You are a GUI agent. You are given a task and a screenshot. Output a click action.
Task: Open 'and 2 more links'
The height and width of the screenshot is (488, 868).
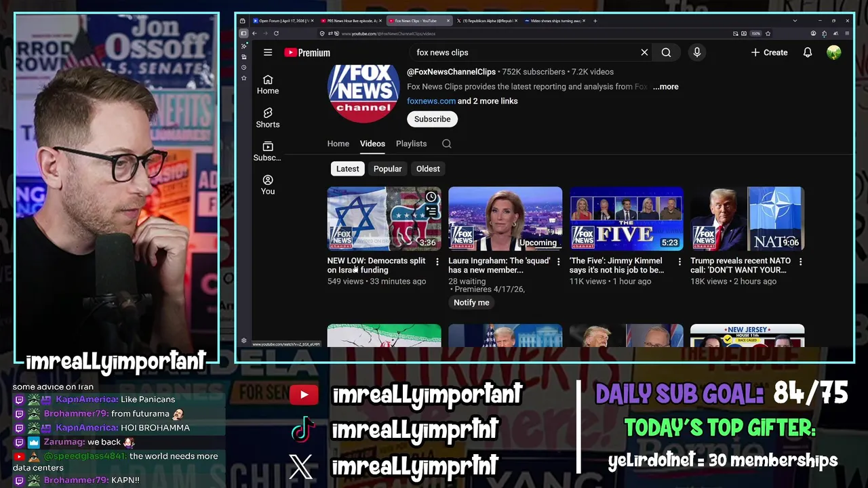pyautogui.click(x=488, y=101)
